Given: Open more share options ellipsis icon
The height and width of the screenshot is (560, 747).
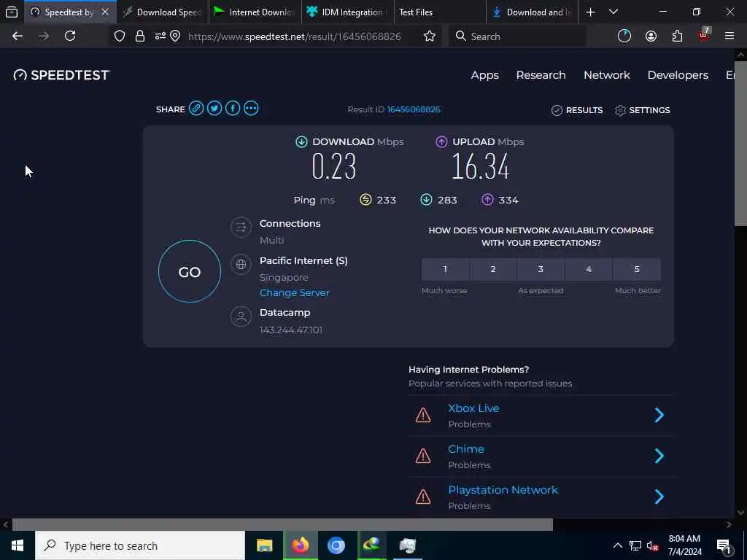Looking at the screenshot, I should tap(251, 109).
